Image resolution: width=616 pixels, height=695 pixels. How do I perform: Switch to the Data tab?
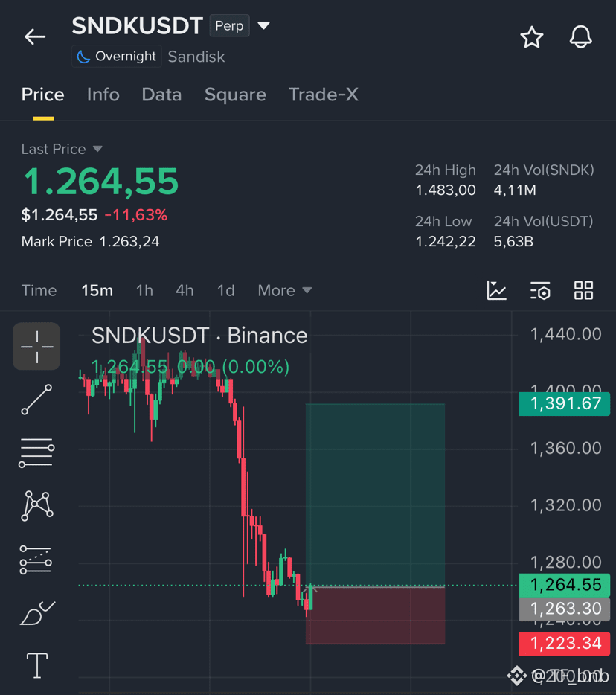click(x=161, y=95)
